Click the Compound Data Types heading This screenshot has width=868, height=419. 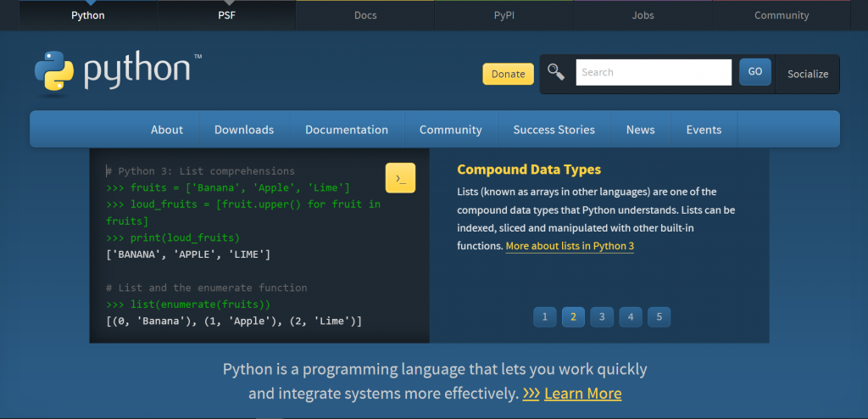[529, 170]
